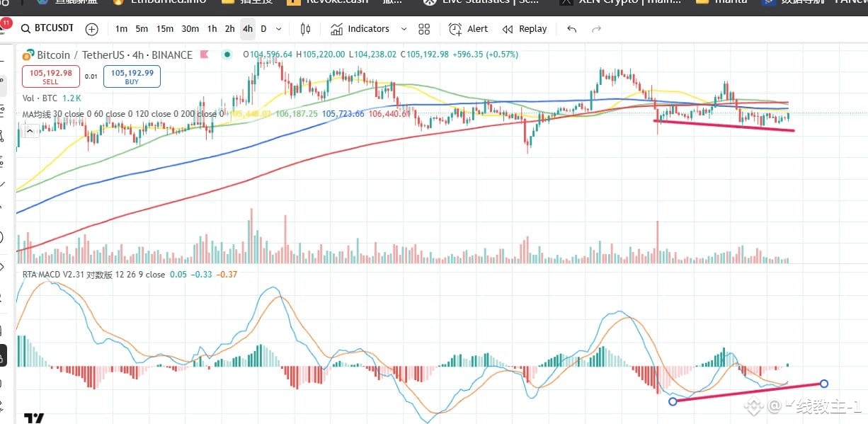Select the 1m timeframe
The height and width of the screenshot is (424, 868).
(121, 29)
